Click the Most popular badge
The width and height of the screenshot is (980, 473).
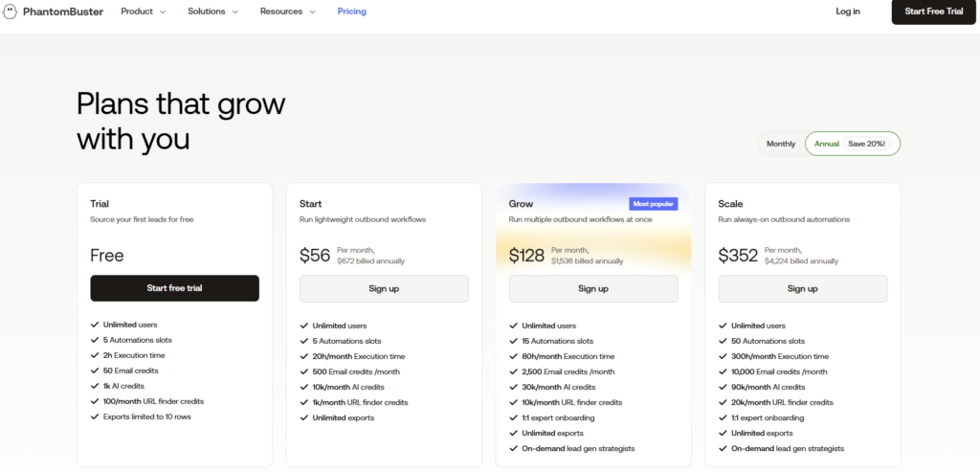pos(653,204)
